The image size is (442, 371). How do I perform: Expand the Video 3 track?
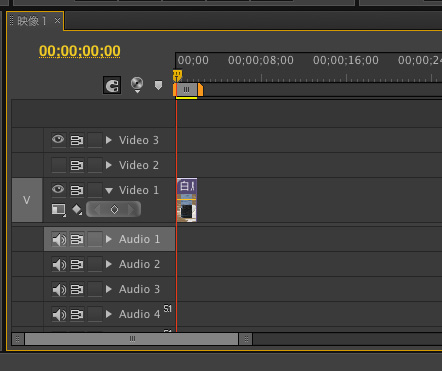click(x=109, y=140)
